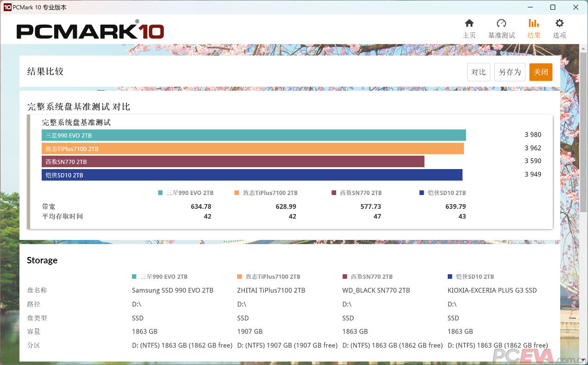Click the orange 致态TiPlus7100 chart legend swatch
This screenshot has width=588, height=365.
pyautogui.click(x=237, y=193)
